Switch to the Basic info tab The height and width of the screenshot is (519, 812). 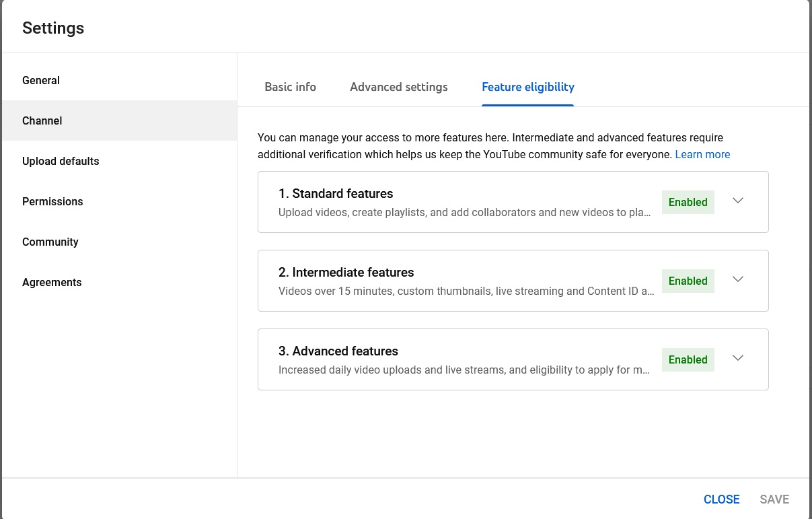pos(291,87)
